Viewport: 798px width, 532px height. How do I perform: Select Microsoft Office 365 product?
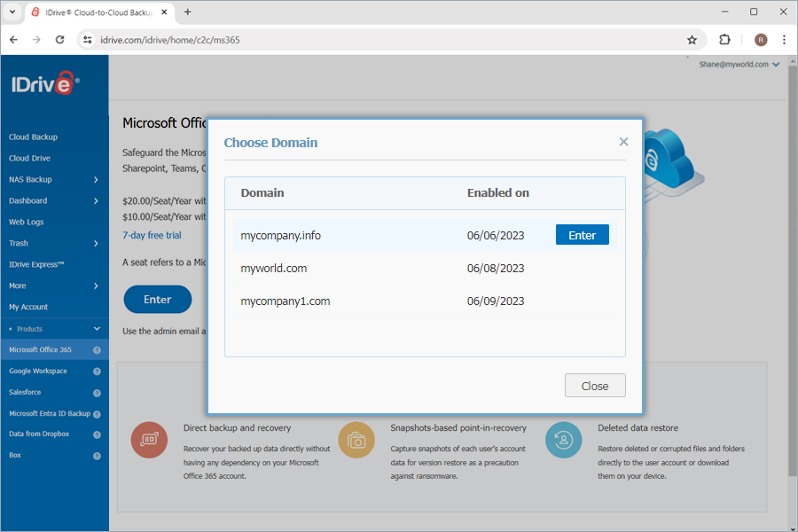40,349
